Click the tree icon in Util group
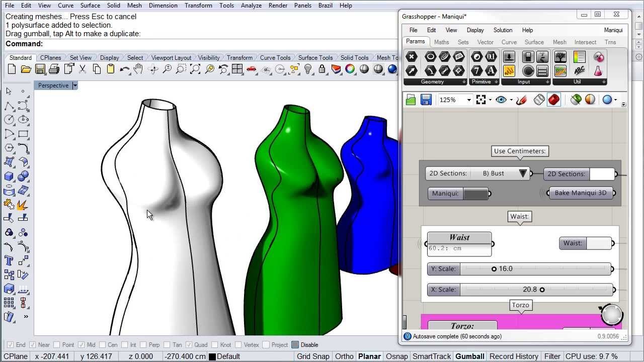 560,56
